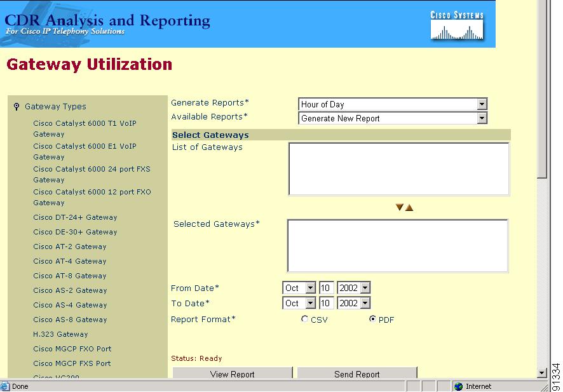Click the From Date day field
Viewport: 563px width, 392px height.
click(327, 288)
